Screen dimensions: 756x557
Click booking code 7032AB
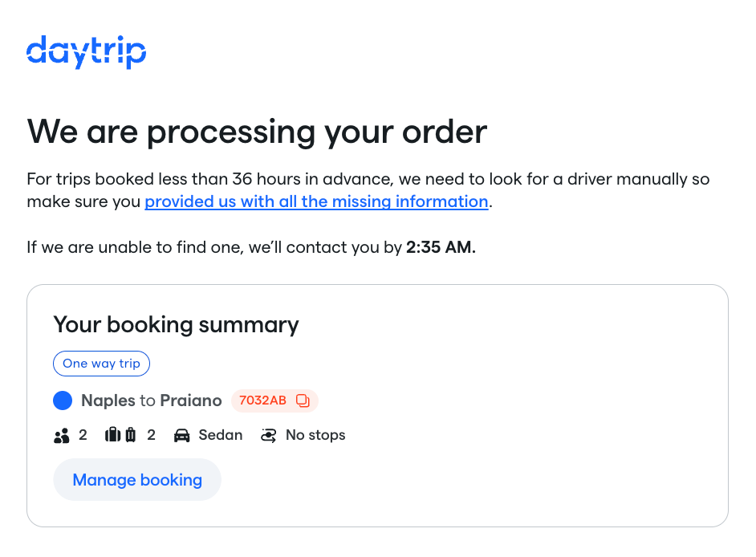262,400
